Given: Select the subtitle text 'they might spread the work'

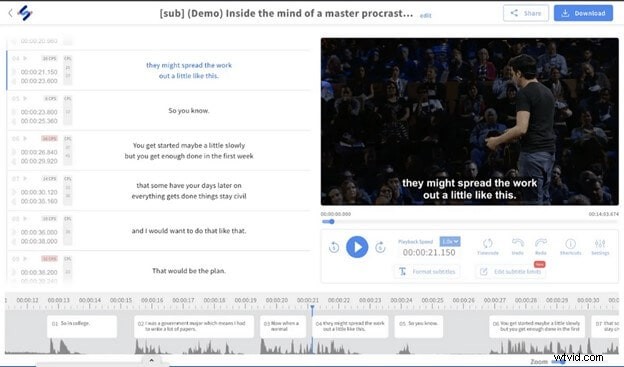Looking at the screenshot, I should (x=189, y=65).
